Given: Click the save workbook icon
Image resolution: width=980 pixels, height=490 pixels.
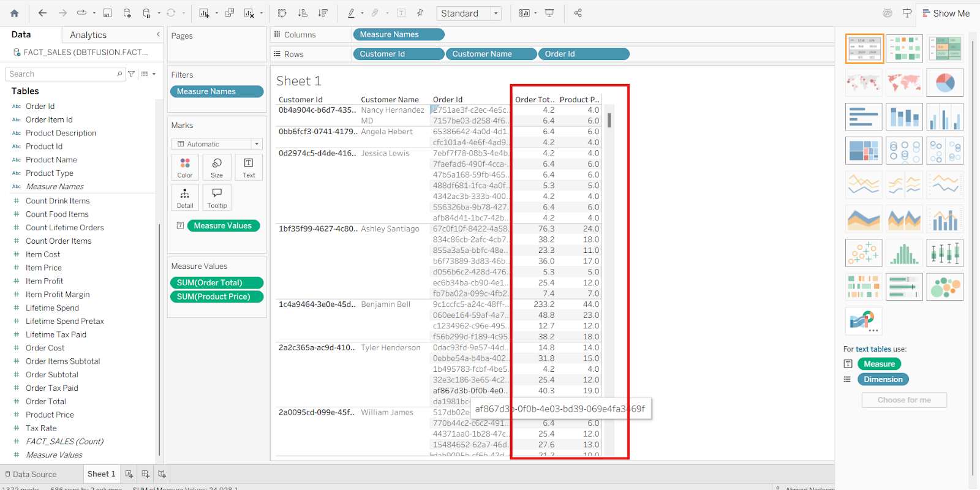Looking at the screenshot, I should 107,13.
